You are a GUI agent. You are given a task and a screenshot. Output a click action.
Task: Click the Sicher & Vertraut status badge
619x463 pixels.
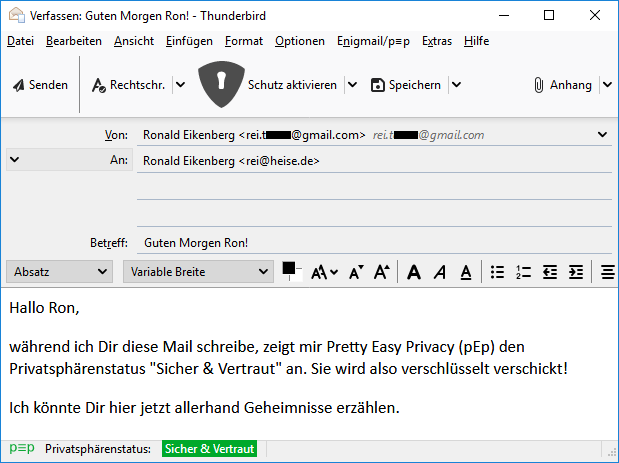point(209,449)
